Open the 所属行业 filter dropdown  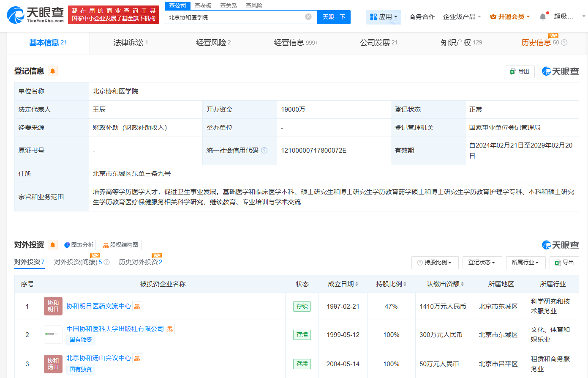pyautogui.click(x=525, y=263)
